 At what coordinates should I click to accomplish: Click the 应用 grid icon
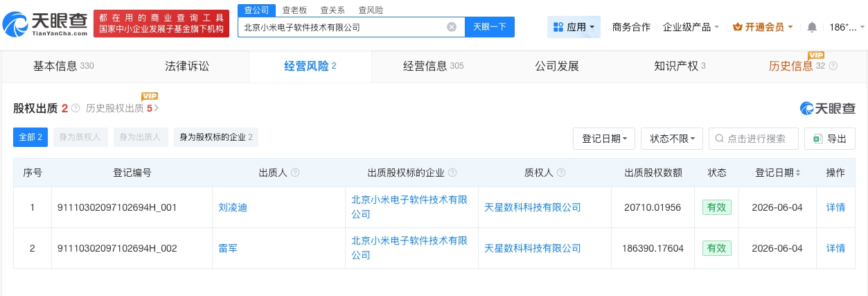coord(558,27)
